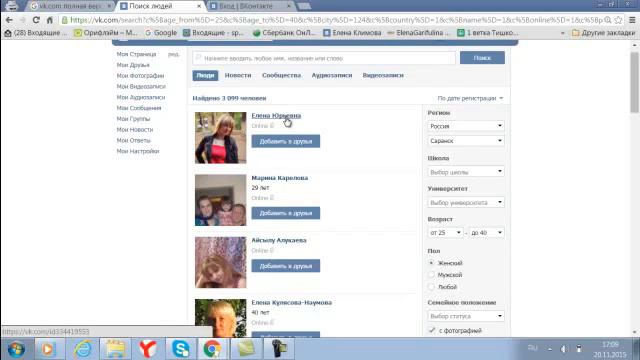Open media player taskbar icon
This screenshot has height=360, width=640.
[48, 349]
